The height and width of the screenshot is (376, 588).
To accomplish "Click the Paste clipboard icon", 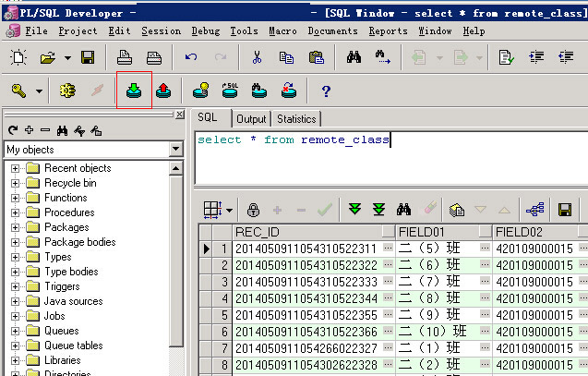I will point(317,57).
